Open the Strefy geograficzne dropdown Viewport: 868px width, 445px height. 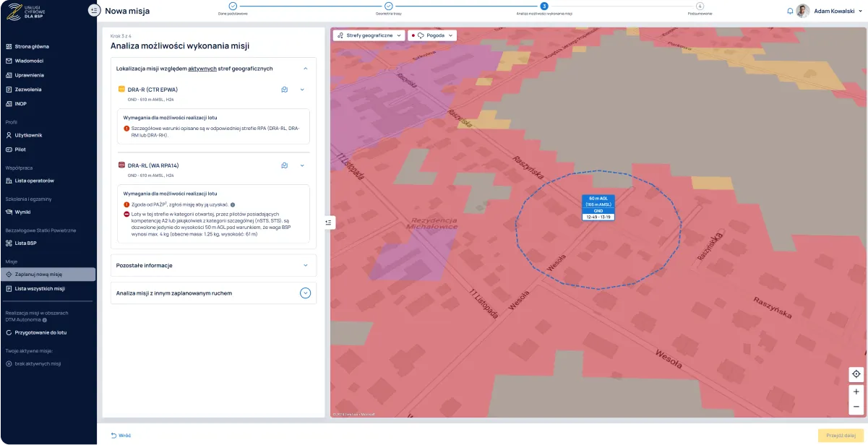pyautogui.click(x=369, y=35)
